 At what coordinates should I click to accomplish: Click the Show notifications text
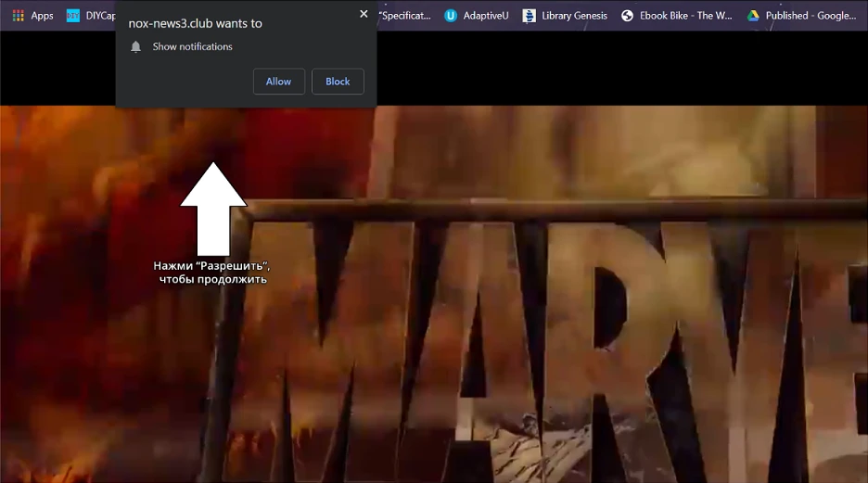click(193, 47)
